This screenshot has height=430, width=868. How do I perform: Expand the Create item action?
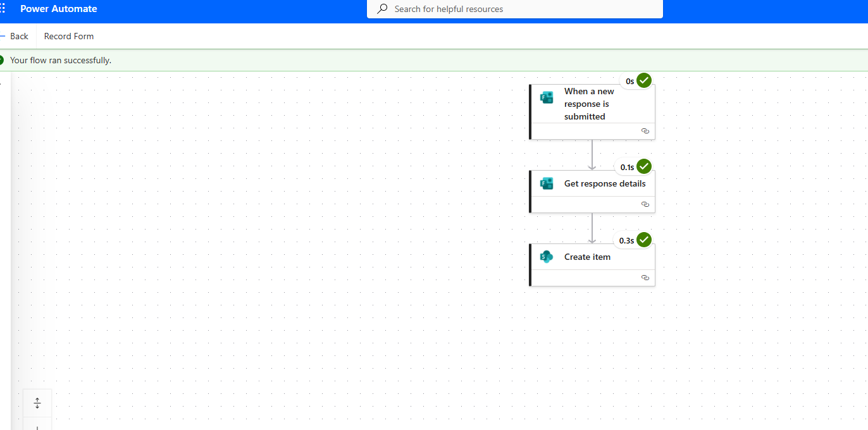(587, 257)
